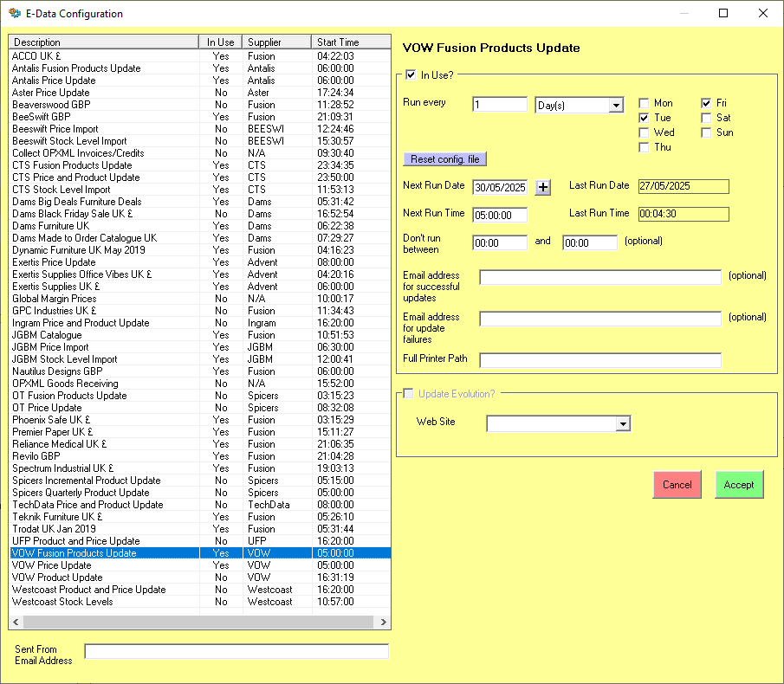Sort list by Description column header
784x684 pixels.
pos(103,42)
